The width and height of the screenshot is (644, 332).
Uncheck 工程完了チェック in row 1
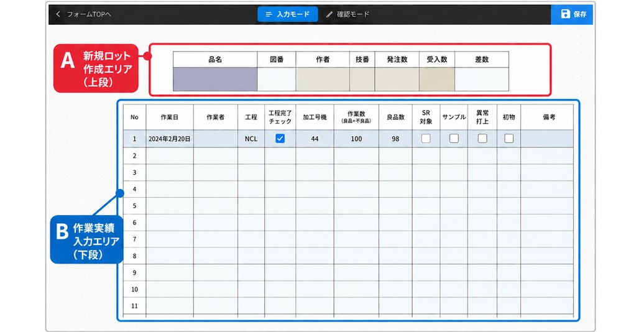280,139
